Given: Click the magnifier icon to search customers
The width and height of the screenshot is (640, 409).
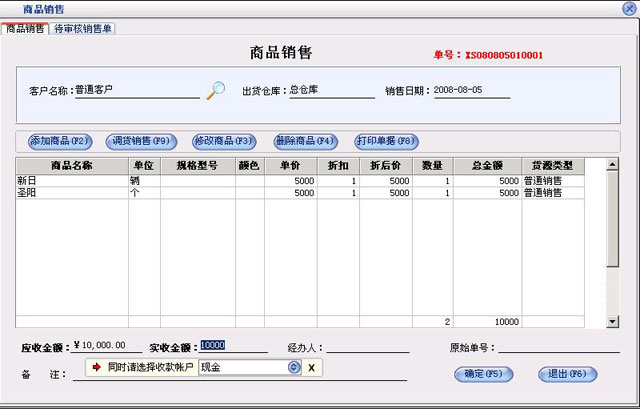Looking at the screenshot, I should [215, 90].
